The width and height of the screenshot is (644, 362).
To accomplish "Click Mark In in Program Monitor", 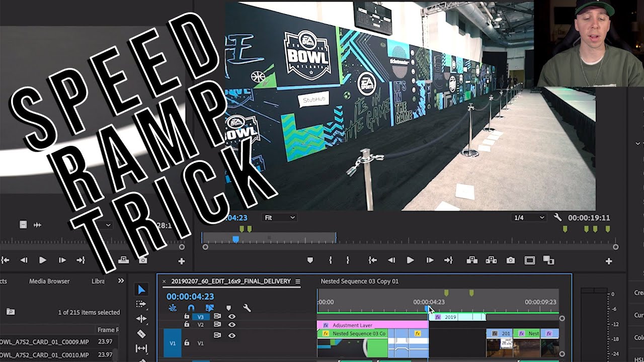I will [331, 260].
